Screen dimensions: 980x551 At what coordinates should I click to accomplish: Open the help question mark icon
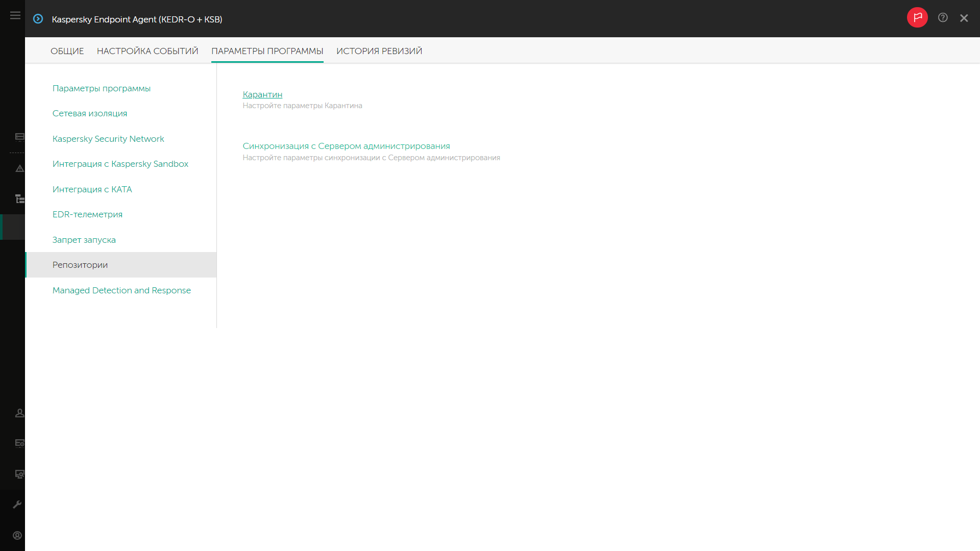point(943,18)
